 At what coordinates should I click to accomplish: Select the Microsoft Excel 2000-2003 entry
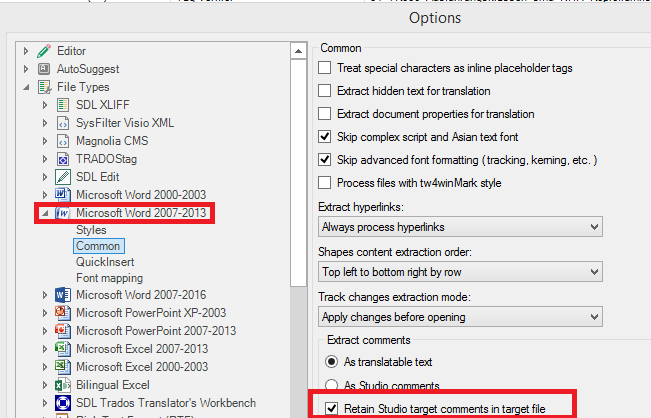click(142, 367)
